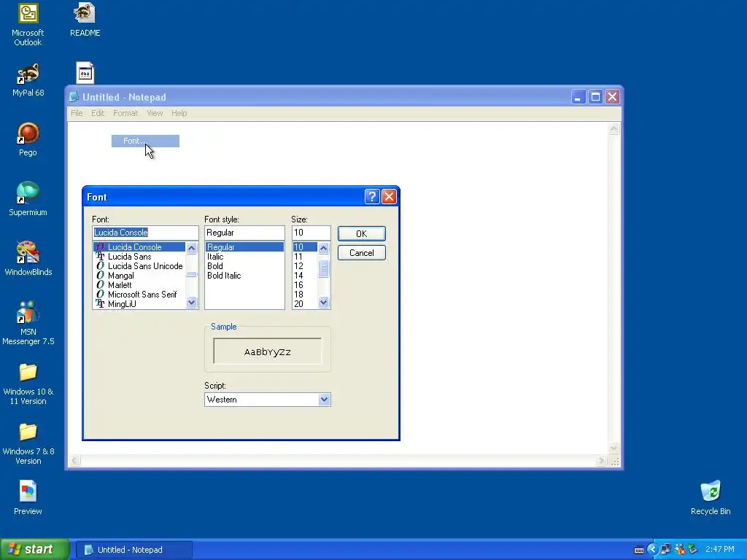This screenshot has width=747, height=560.
Task: Open the File menu in Notepad
Action: (x=77, y=113)
